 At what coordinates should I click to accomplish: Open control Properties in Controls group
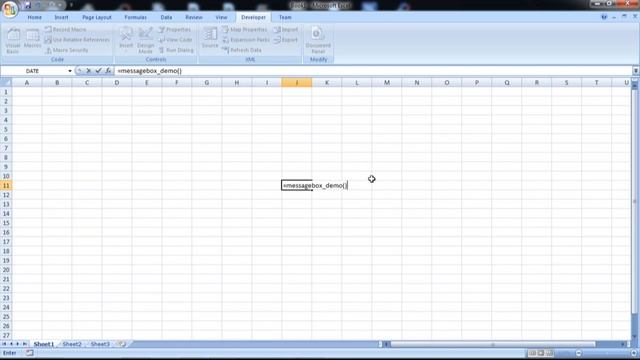point(174,29)
